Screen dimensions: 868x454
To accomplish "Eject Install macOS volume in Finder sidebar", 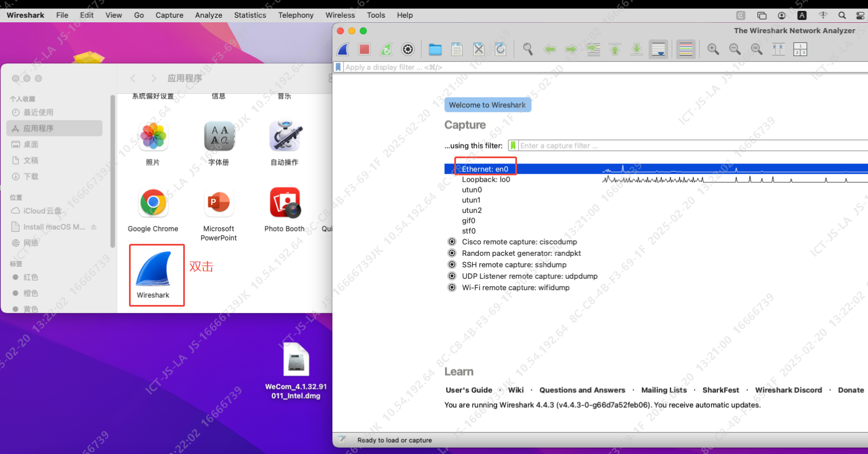I will pyautogui.click(x=94, y=227).
